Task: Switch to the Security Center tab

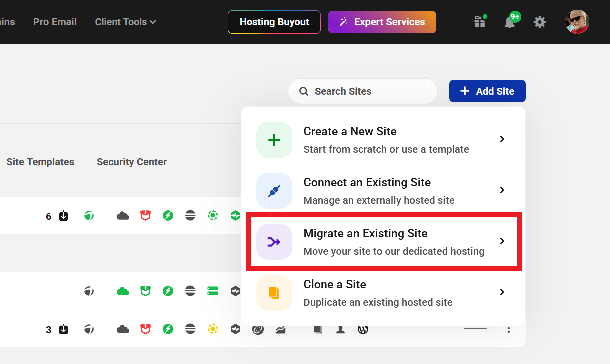Action: click(132, 162)
